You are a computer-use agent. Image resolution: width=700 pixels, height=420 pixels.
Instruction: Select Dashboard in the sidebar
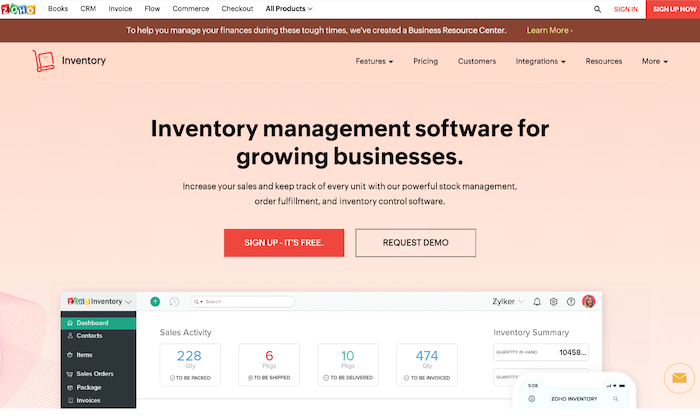tap(98, 323)
